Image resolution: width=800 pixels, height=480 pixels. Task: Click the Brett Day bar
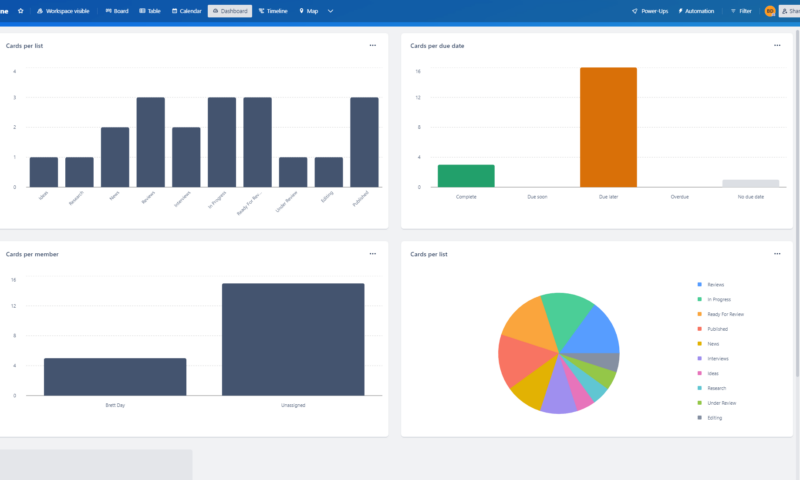pyautogui.click(x=115, y=376)
